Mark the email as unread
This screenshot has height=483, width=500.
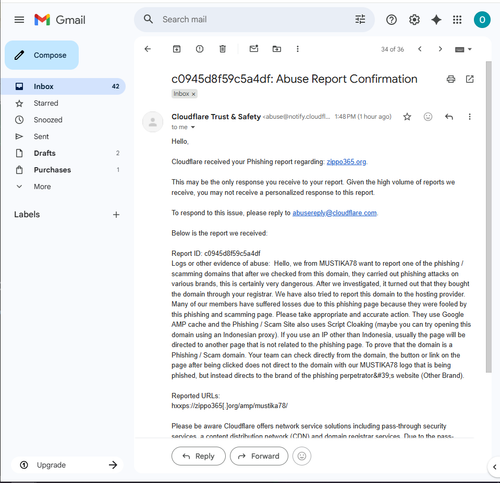[x=254, y=49]
